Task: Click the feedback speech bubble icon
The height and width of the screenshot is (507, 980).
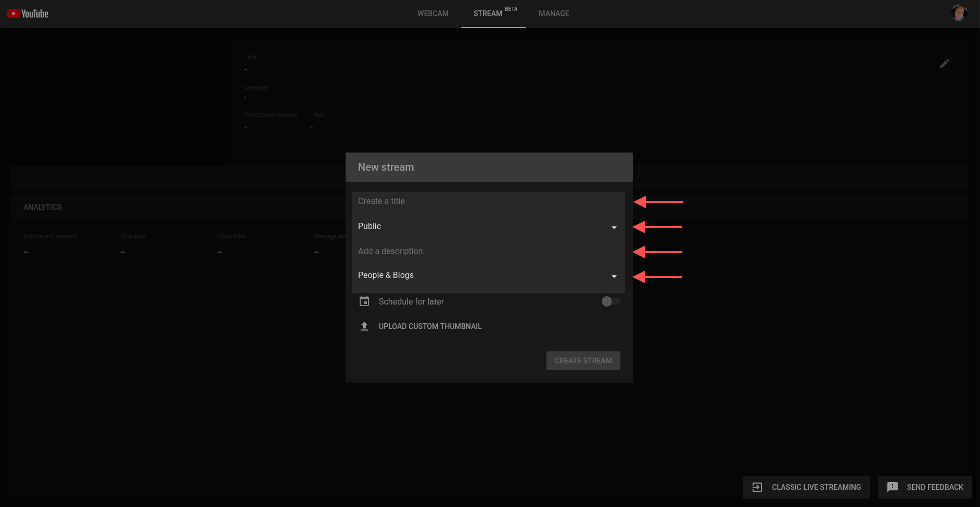Action: (x=893, y=487)
